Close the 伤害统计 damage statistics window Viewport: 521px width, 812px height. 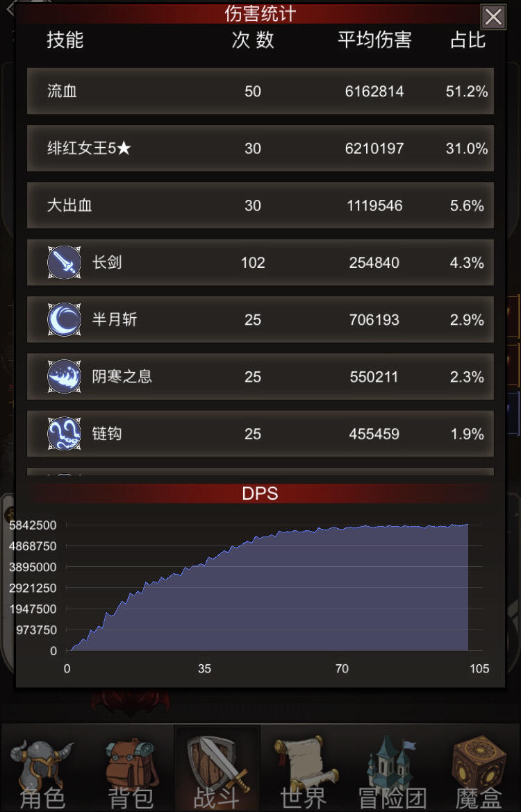pos(493,17)
